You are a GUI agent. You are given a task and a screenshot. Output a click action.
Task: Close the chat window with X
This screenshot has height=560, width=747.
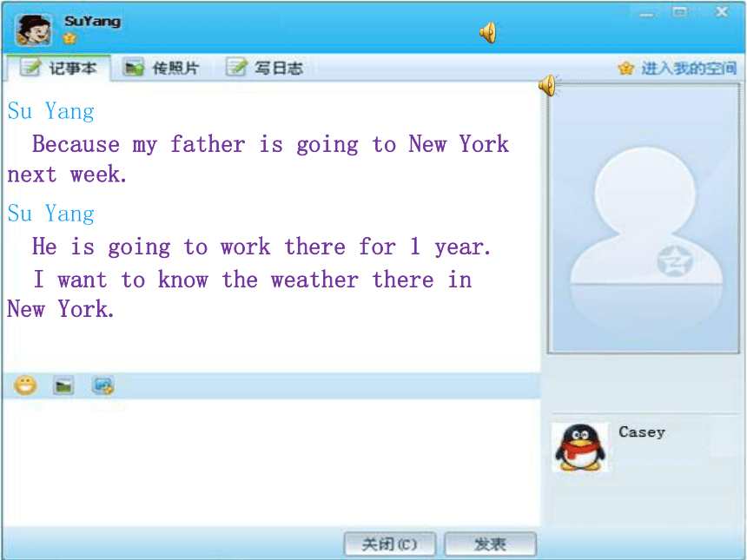(722, 11)
